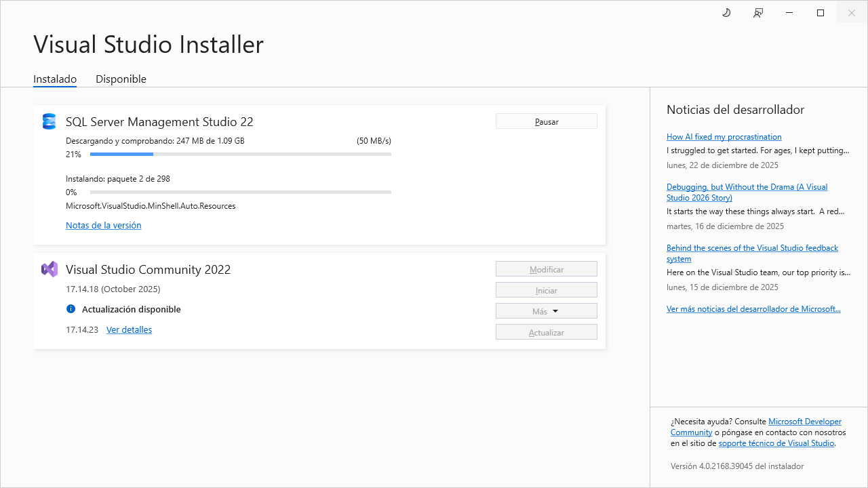Click the 21% download percentage label
Image resolution: width=868 pixels, height=488 pixels.
(x=73, y=155)
